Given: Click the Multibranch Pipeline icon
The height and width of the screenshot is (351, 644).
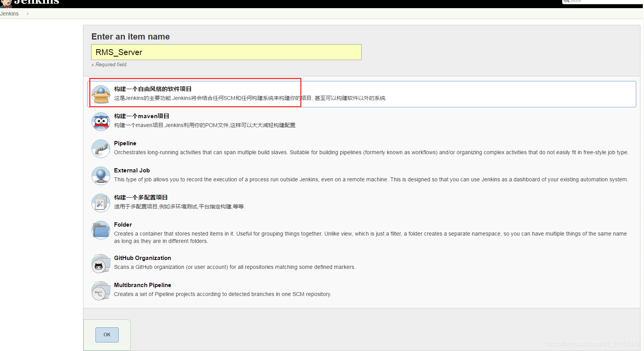Looking at the screenshot, I should tap(101, 291).
